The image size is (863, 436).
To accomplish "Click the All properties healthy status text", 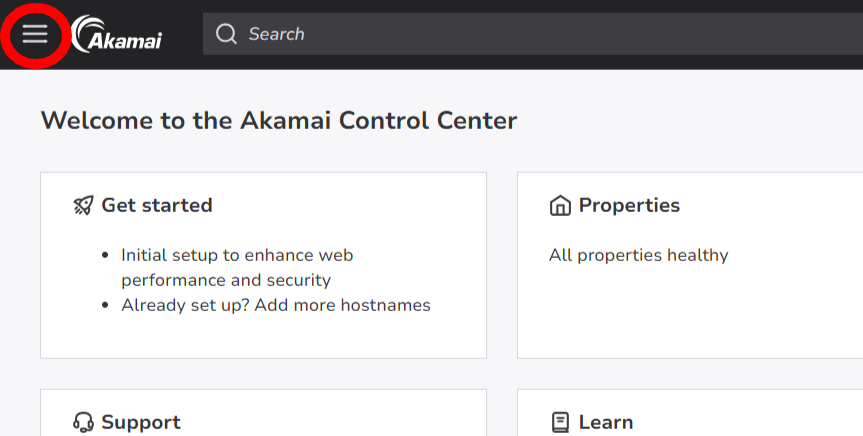I will (638, 255).
